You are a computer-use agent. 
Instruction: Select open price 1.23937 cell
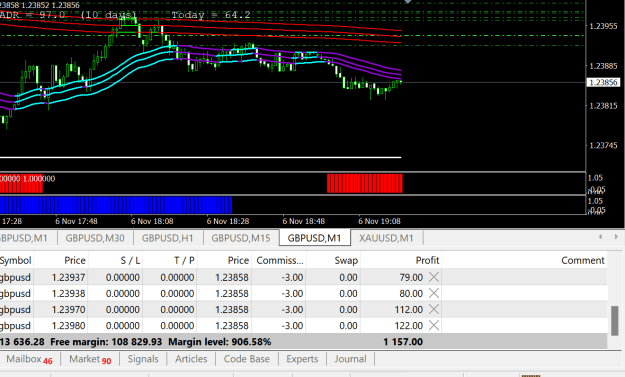click(68, 277)
